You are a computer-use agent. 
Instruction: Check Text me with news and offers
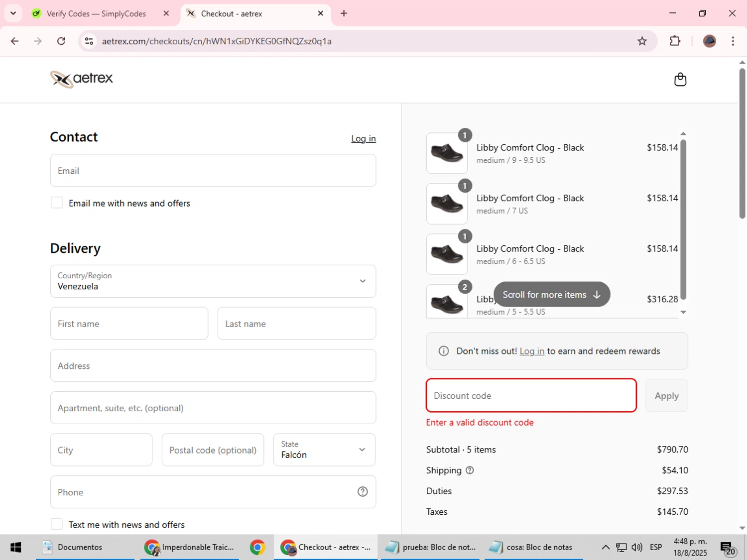click(57, 524)
